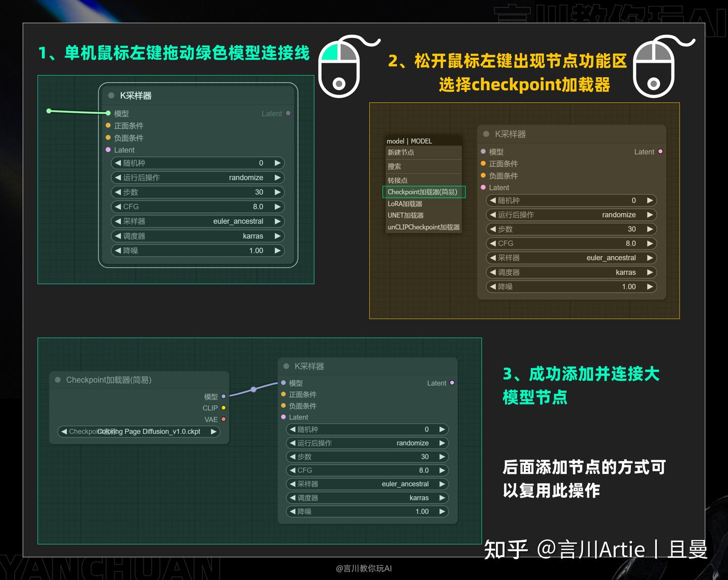This screenshot has height=580, width=728.
Task: Click the Latent output port in step 3 K采样器
Action: 452,383
